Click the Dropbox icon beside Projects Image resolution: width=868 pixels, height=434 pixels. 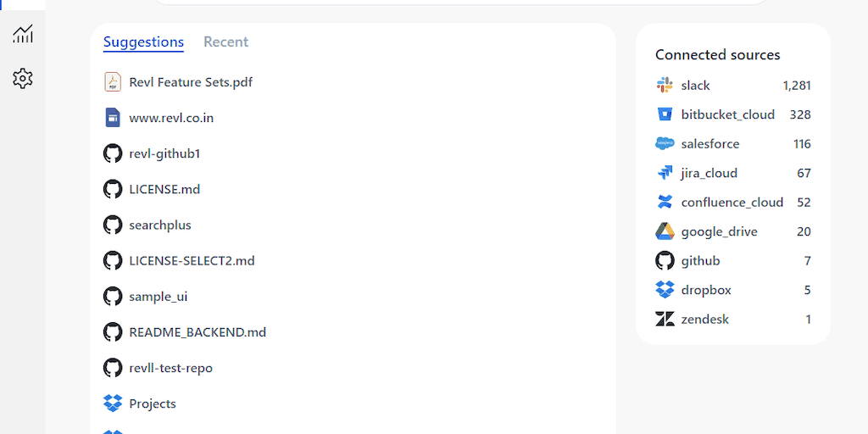tap(113, 403)
